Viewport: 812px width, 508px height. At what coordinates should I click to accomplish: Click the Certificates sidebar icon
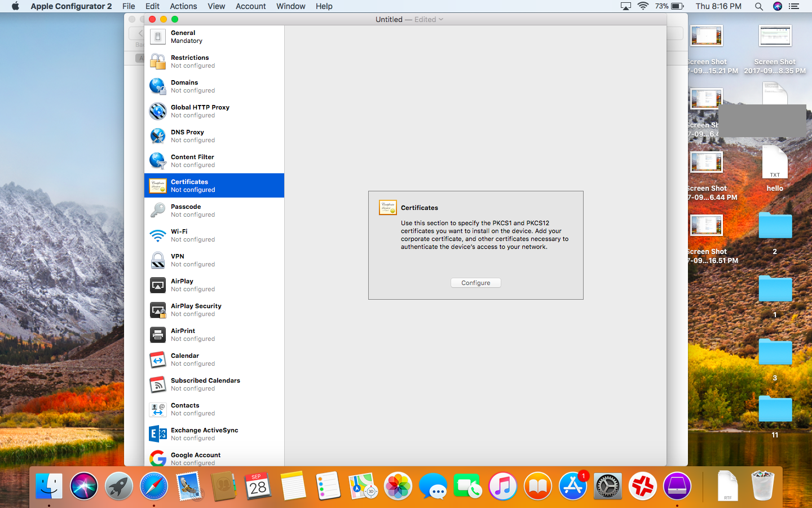[x=158, y=186]
